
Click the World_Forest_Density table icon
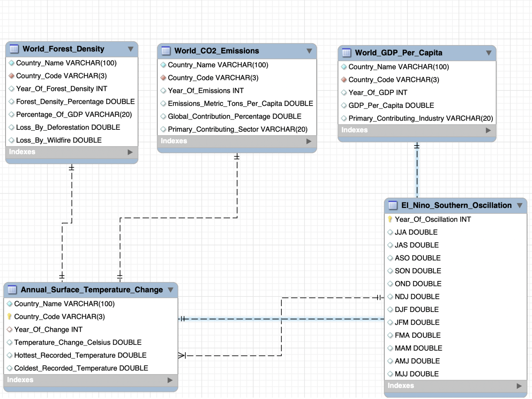(14, 49)
